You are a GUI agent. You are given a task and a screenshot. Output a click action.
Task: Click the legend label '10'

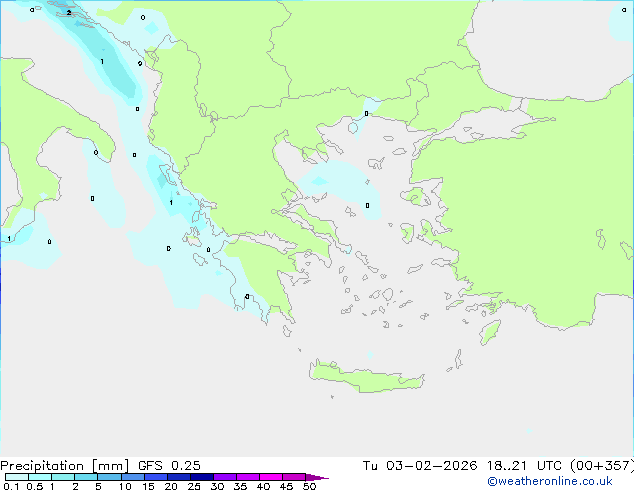(125, 486)
